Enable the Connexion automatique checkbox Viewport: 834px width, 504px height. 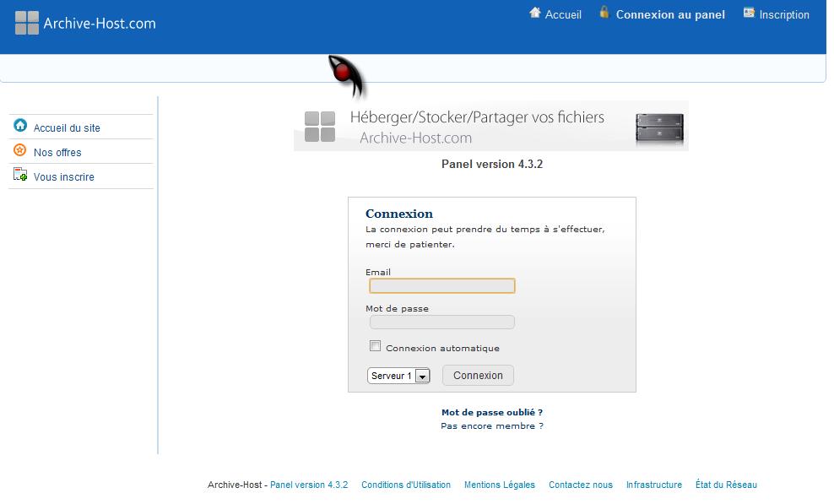tap(375, 346)
